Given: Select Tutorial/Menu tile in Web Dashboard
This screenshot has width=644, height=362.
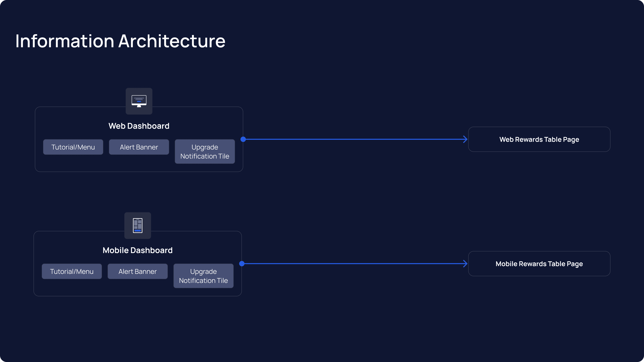Looking at the screenshot, I should [x=73, y=147].
